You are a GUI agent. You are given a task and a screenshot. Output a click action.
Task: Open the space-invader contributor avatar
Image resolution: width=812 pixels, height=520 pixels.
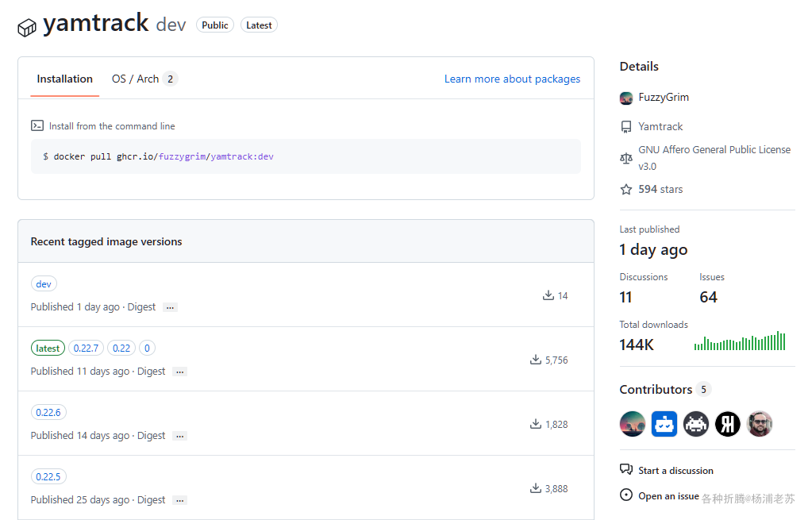click(696, 424)
